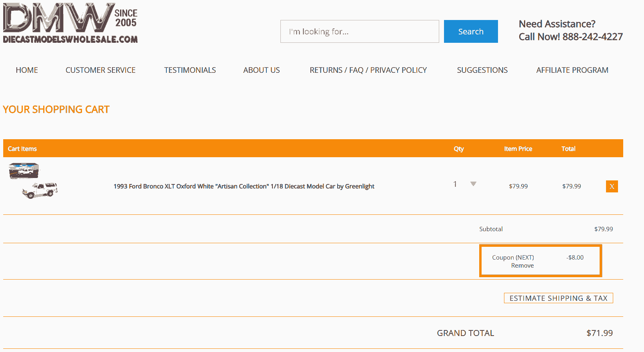644x352 pixels.
Task: Click the phone number 888-242-4227
Action: pos(592,37)
